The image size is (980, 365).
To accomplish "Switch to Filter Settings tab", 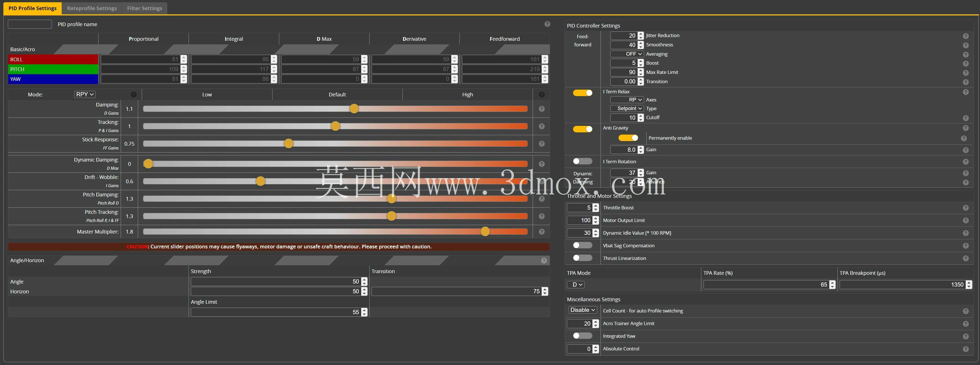I will tap(145, 8).
